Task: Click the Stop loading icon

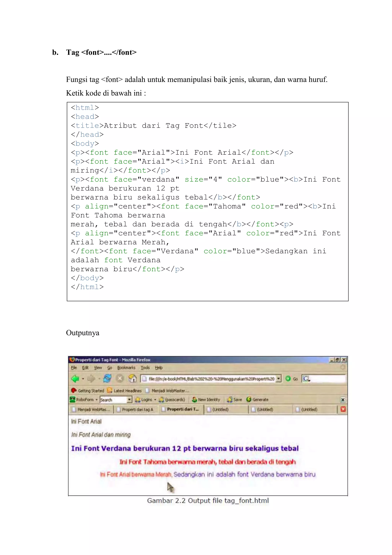Action: point(119,378)
